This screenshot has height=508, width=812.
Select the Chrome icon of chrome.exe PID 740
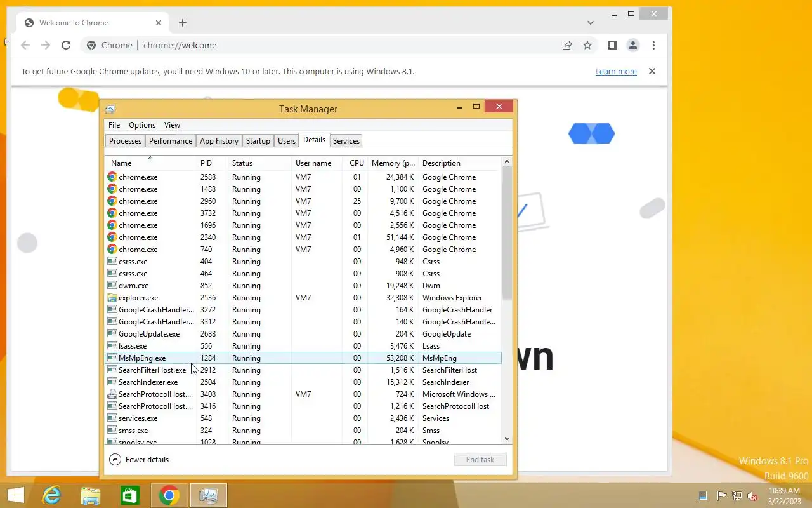[112, 250]
